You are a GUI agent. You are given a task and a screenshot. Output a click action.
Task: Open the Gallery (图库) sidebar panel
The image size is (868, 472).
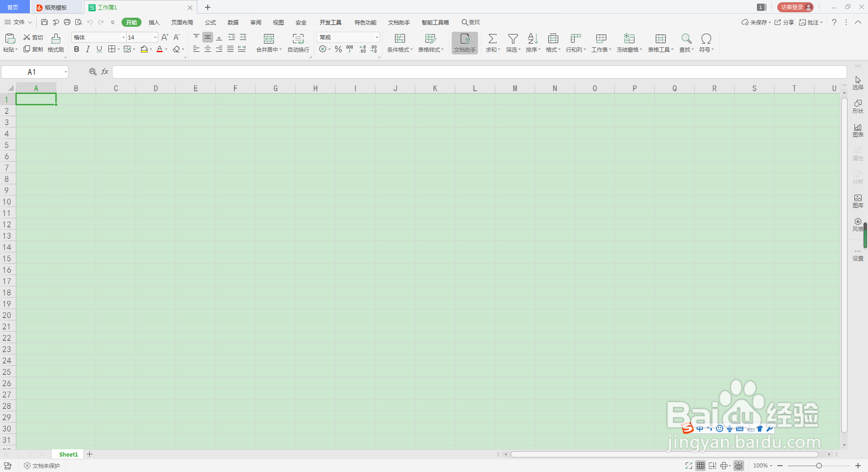pos(858,201)
